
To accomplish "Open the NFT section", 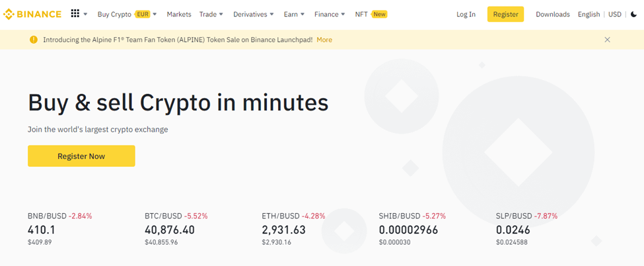I will click(361, 14).
